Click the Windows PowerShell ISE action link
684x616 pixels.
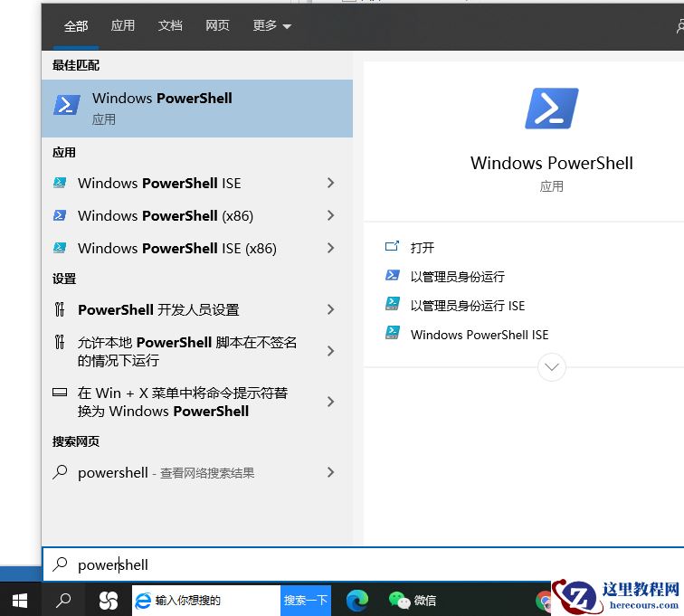480,335
